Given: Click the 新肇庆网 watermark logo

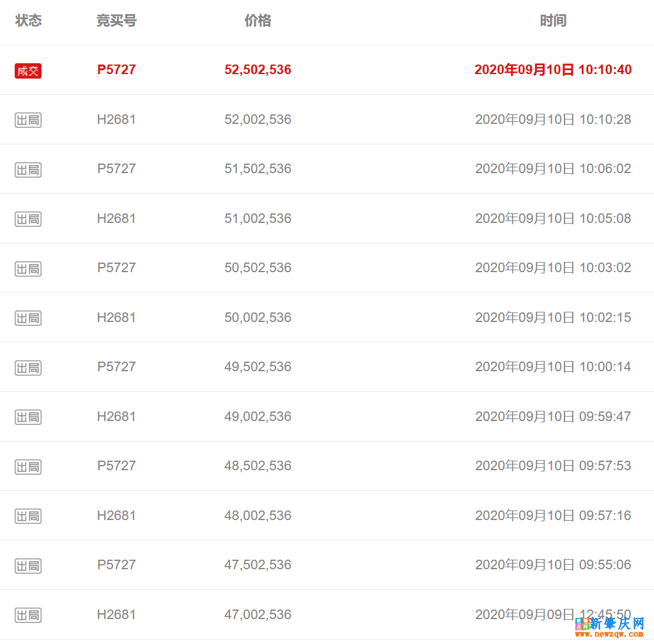Looking at the screenshot, I should coord(610,624).
